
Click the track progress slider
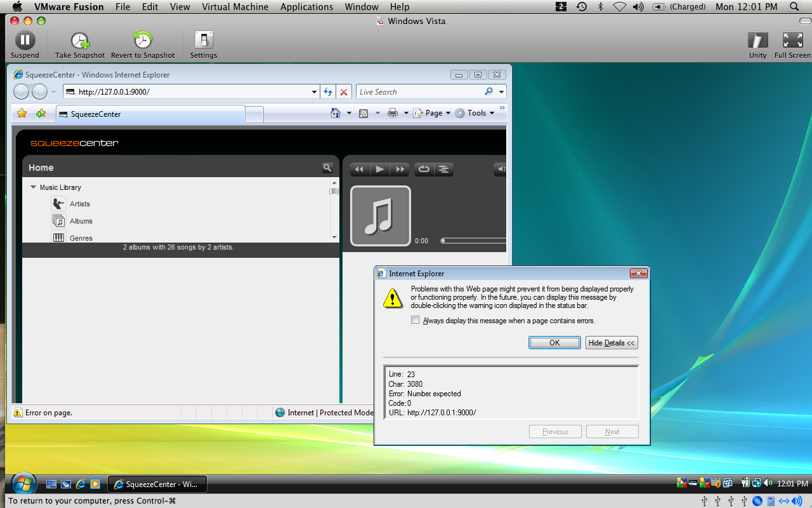coord(473,241)
